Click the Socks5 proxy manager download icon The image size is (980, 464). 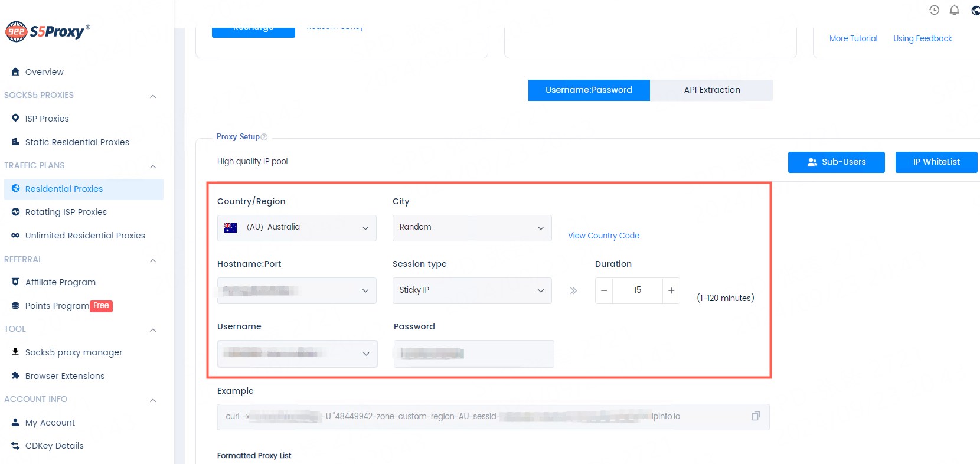[15, 352]
